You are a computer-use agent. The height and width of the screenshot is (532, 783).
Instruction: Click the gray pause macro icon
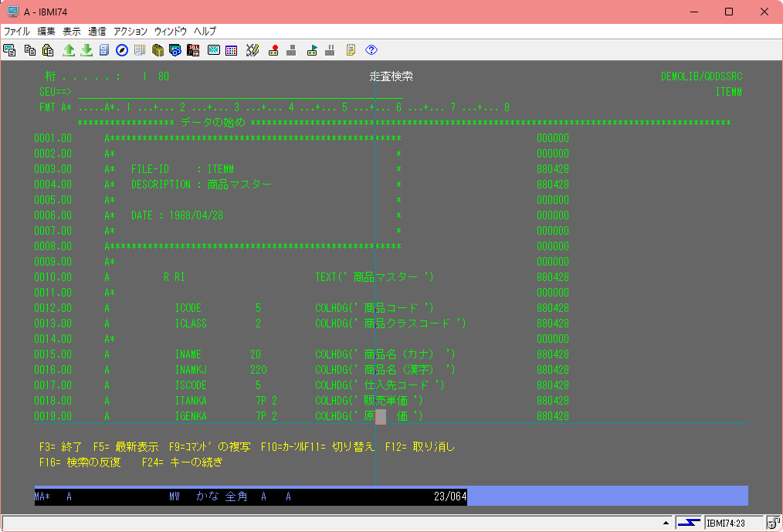tap(330, 50)
